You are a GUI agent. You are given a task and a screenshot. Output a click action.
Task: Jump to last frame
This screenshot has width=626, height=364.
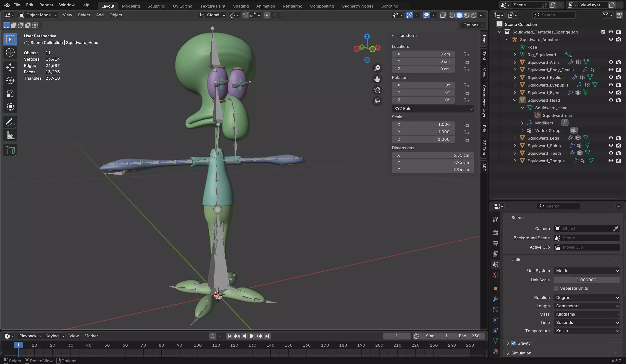[267, 336]
